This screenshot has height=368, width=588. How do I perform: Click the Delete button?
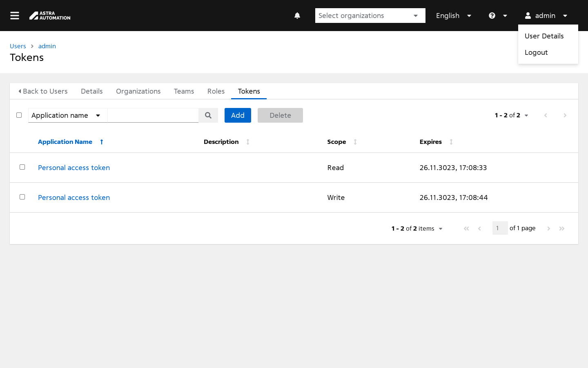point(280,115)
